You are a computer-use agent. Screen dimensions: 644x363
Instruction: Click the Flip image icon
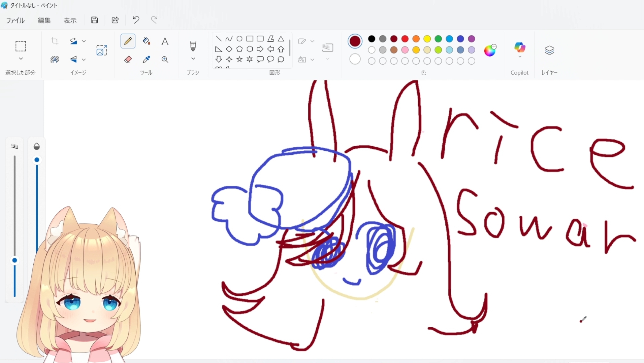[x=73, y=60]
